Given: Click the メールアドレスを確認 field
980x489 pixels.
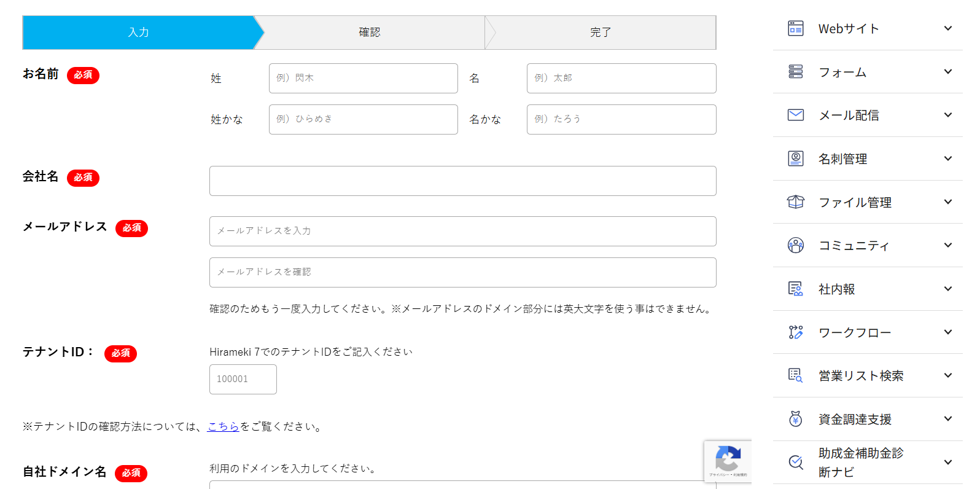Looking at the screenshot, I should (462, 272).
